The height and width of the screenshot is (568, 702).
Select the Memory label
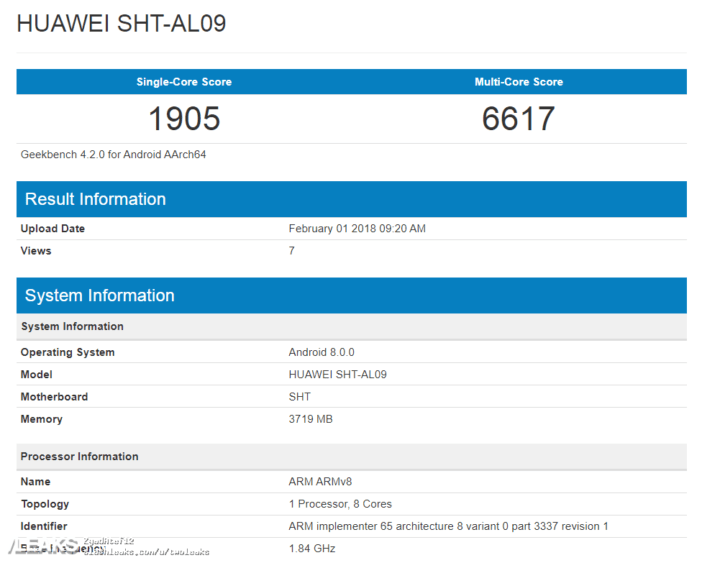click(41, 419)
